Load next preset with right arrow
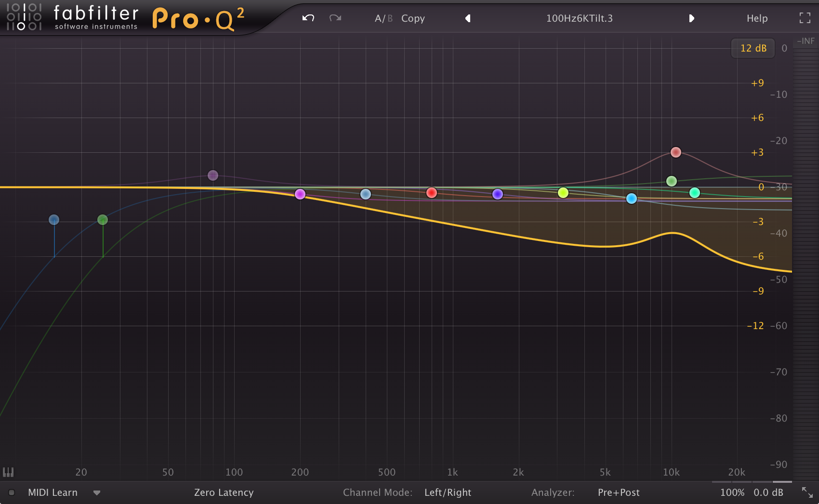The width and height of the screenshot is (819, 504). 691,18
